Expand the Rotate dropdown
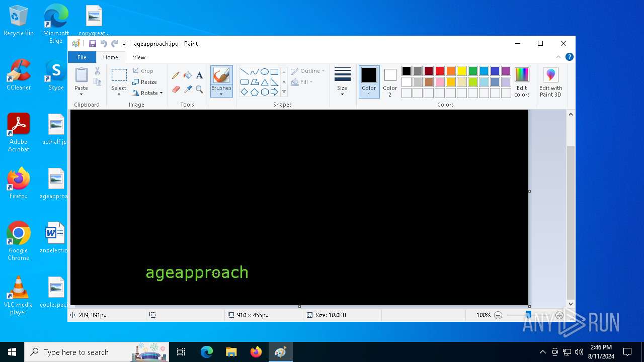This screenshot has width=644, height=362. click(147, 93)
